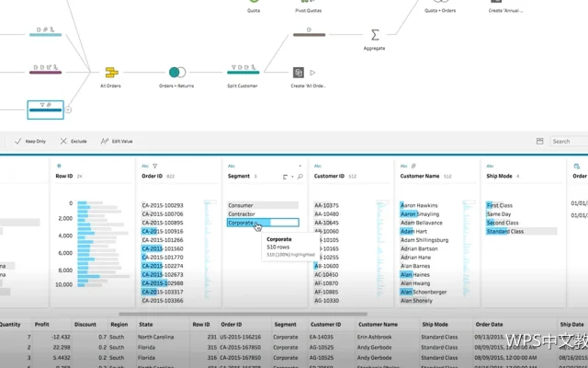588x368 pixels.
Task: Select order CA-2015-102988 in Order ID
Action: click(163, 283)
